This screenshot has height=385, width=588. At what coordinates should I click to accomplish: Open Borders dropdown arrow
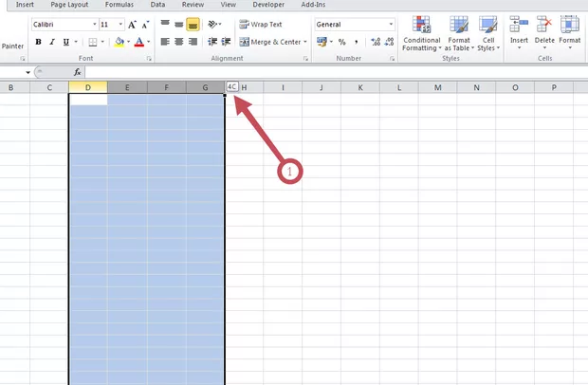pos(102,42)
